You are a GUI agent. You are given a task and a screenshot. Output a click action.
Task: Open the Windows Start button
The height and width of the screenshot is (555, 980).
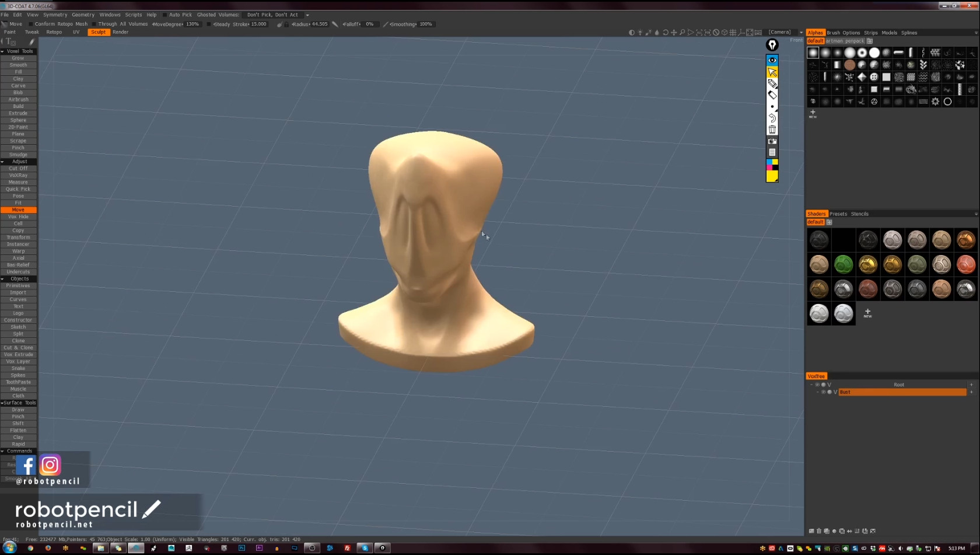(9, 548)
